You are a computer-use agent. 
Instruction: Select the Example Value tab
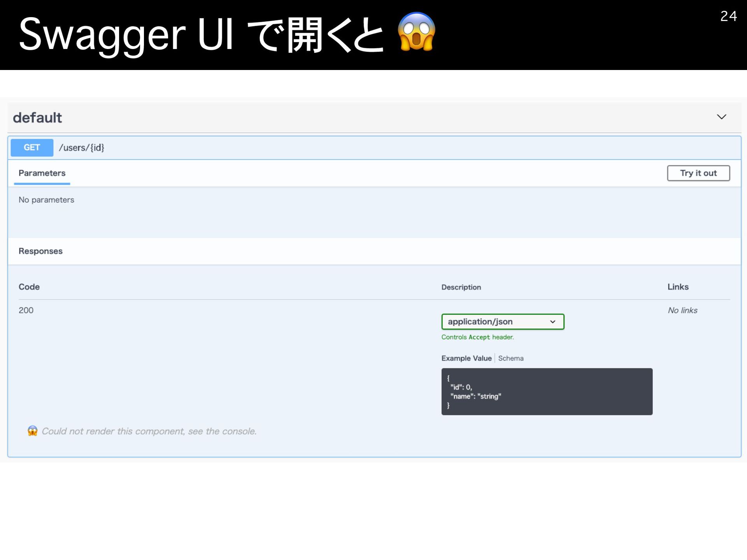click(466, 358)
